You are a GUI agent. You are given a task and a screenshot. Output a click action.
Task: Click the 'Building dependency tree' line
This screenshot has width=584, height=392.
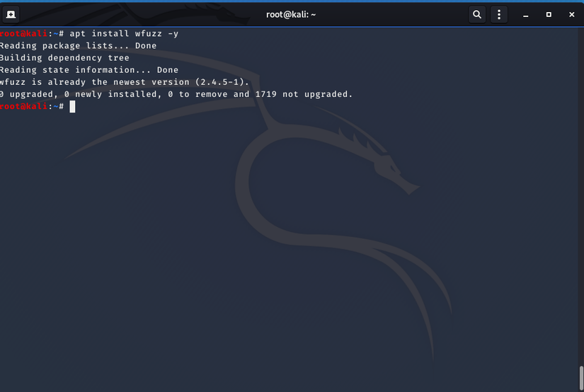(65, 58)
